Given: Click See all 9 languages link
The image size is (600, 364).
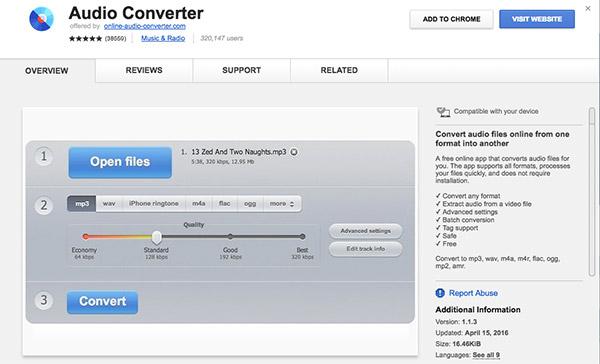Looking at the screenshot, I should click(486, 355).
